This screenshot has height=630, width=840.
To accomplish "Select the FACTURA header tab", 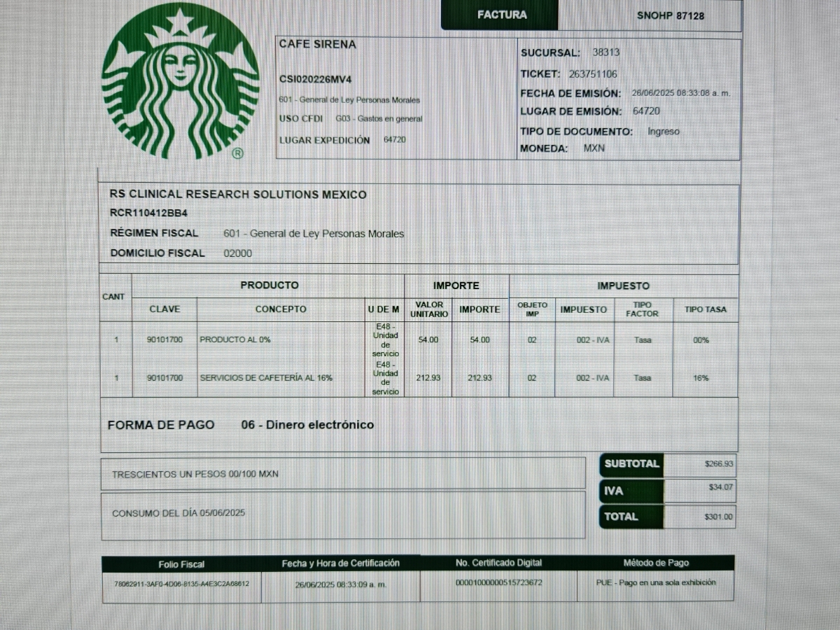I will click(x=502, y=15).
